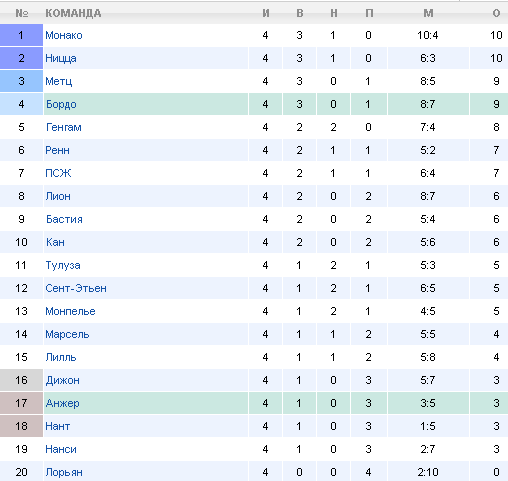Image resolution: width=508 pixels, height=481 pixels.
Task: Open the Монако team link
Action: pos(64,35)
